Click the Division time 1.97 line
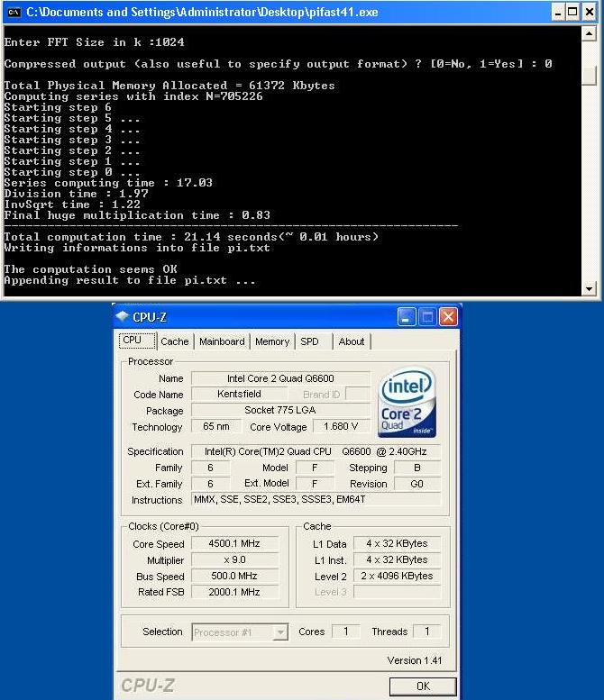Viewport: 604px width, 700px height. point(76,194)
